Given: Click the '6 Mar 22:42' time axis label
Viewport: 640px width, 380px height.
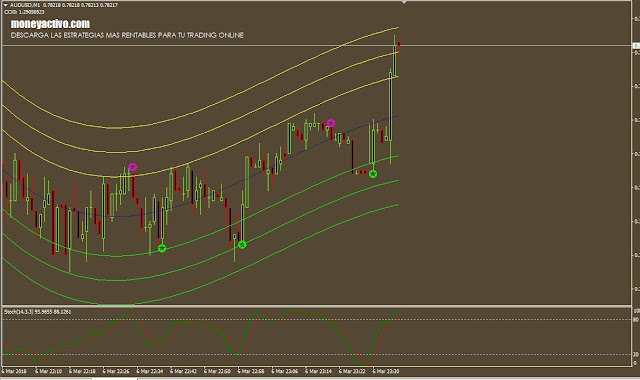Looking at the screenshot, I should [x=183, y=371].
